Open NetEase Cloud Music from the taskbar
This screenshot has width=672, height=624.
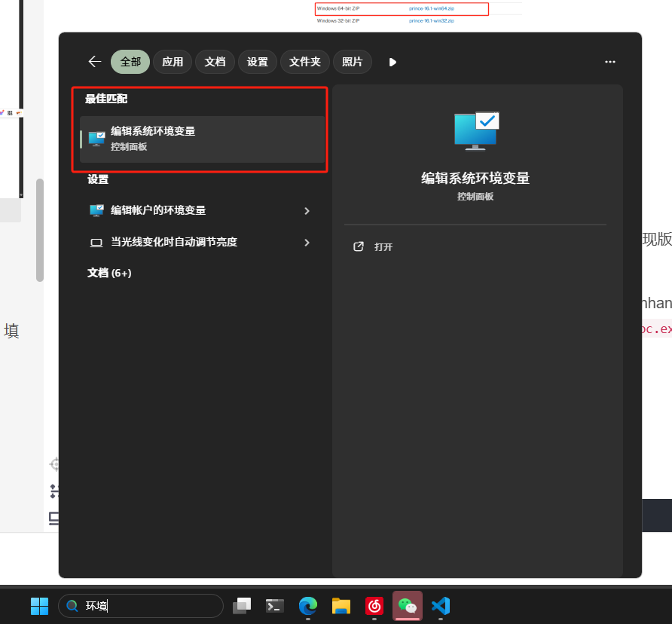(374, 606)
